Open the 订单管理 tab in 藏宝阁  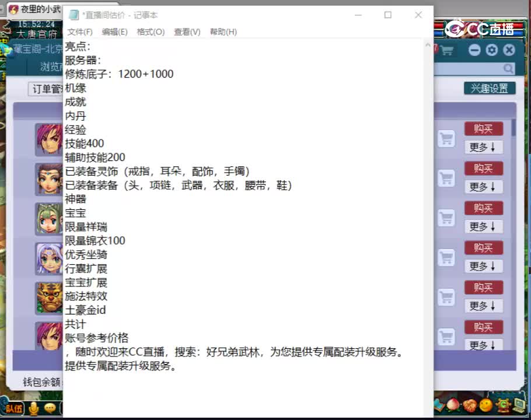point(46,89)
